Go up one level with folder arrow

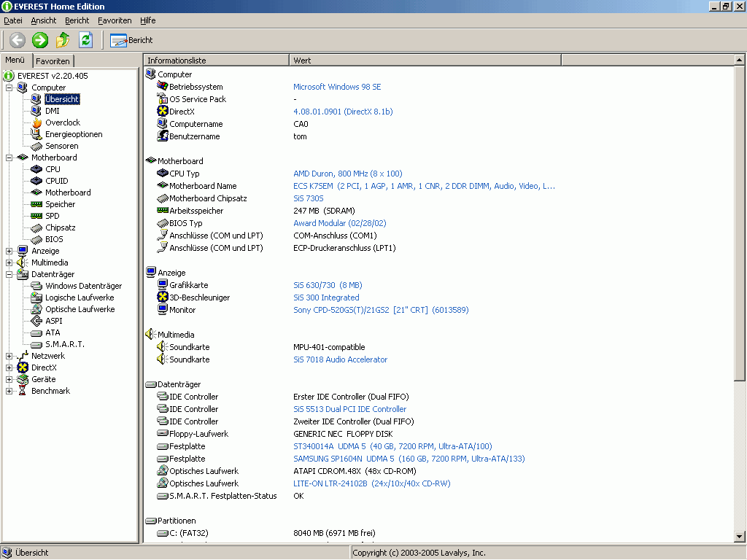point(63,40)
